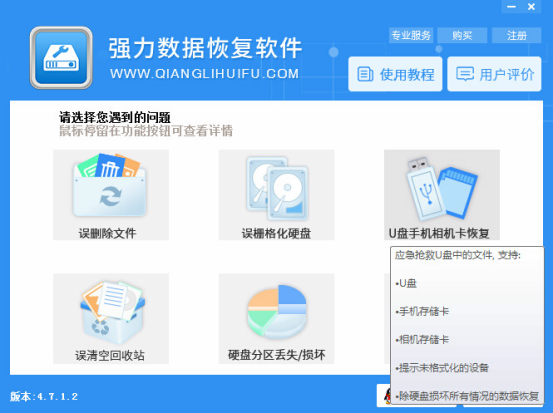
Task: Click the 版本:4.7.1.2 version label
Action: 44,396
